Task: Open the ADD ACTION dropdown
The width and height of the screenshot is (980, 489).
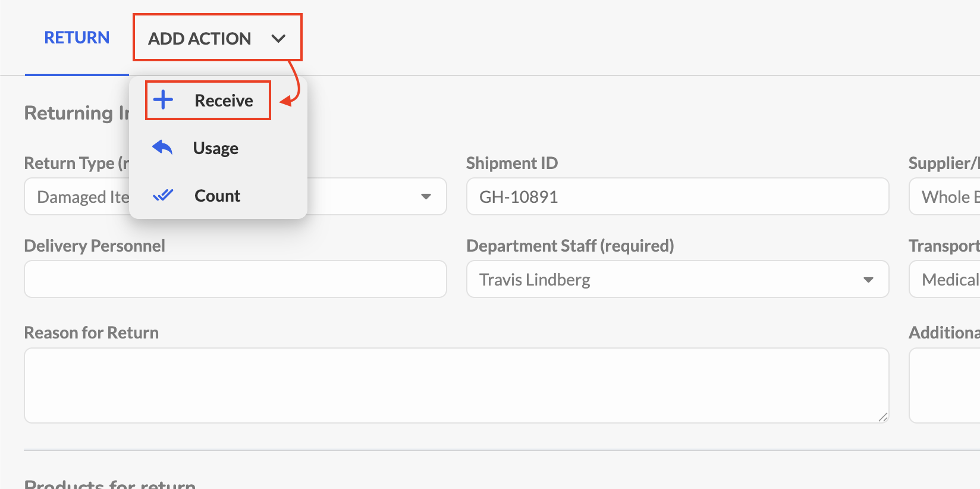Action: tap(218, 38)
